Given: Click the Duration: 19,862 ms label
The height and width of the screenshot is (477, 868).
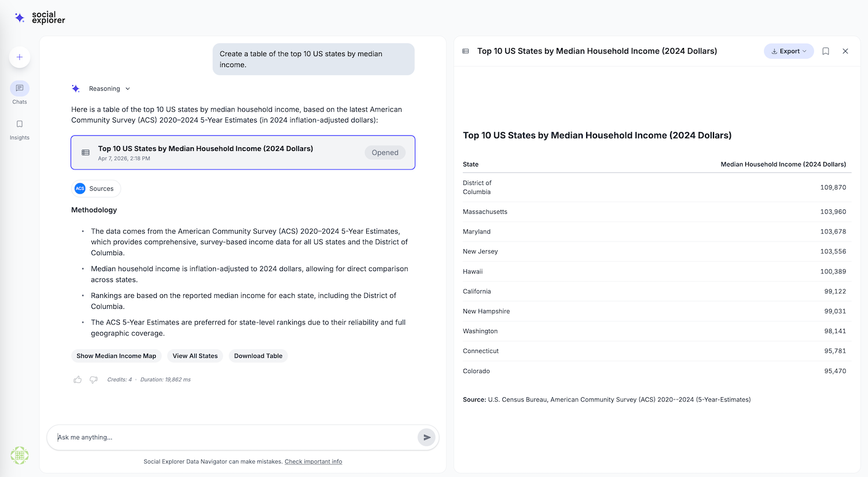Looking at the screenshot, I should (165, 380).
